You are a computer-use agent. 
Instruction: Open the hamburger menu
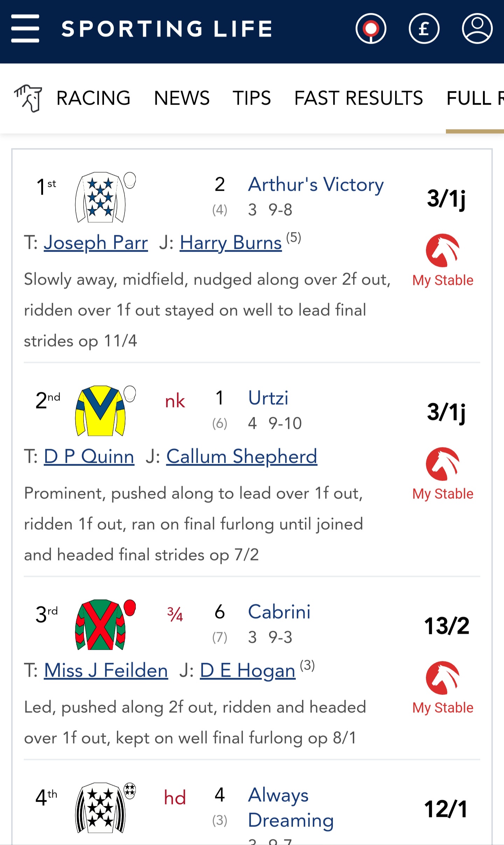(25, 28)
